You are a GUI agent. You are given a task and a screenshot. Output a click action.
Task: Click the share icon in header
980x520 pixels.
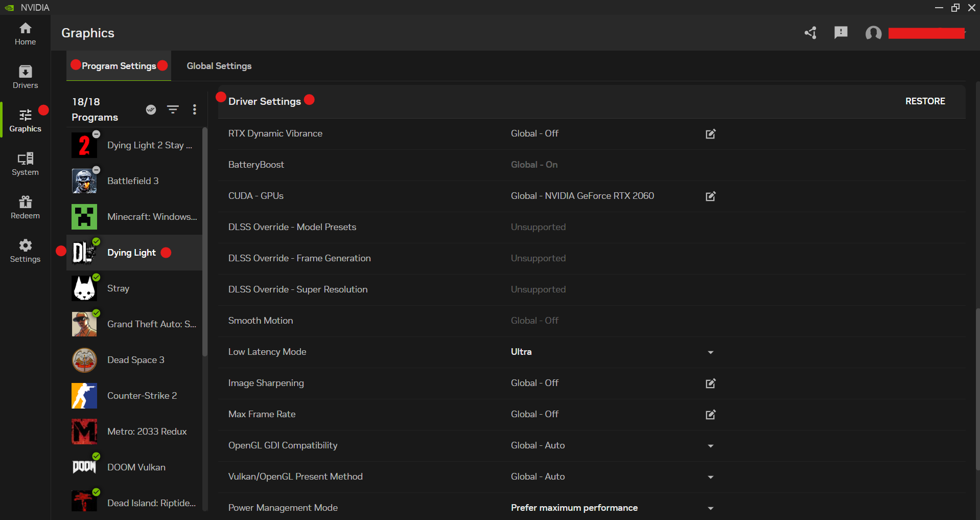pos(810,33)
